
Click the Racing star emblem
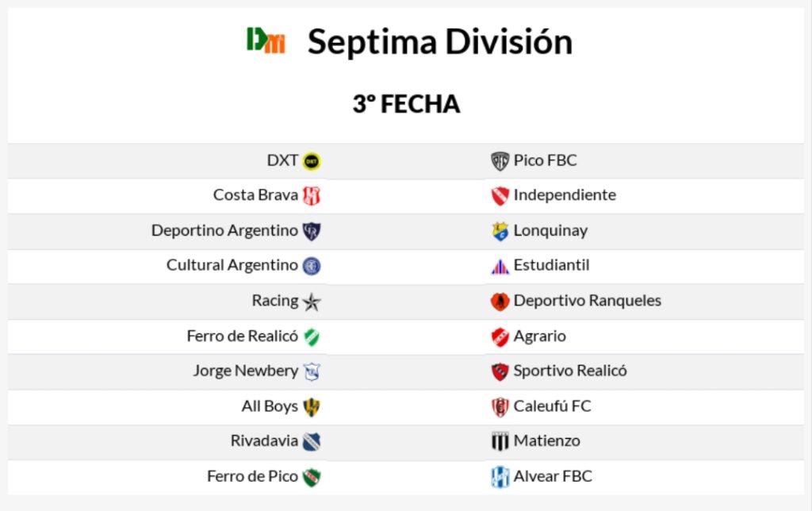[x=312, y=302]
